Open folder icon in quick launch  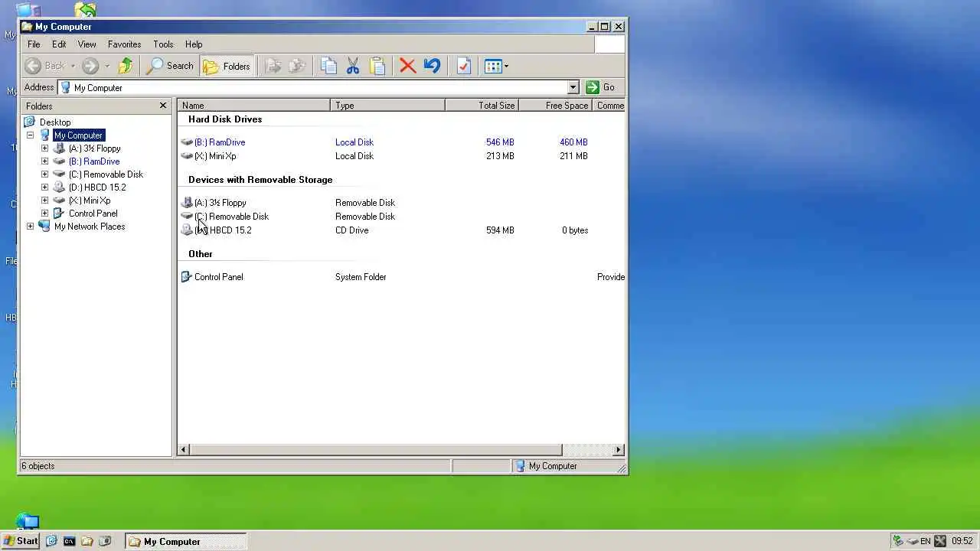point(87,541)
